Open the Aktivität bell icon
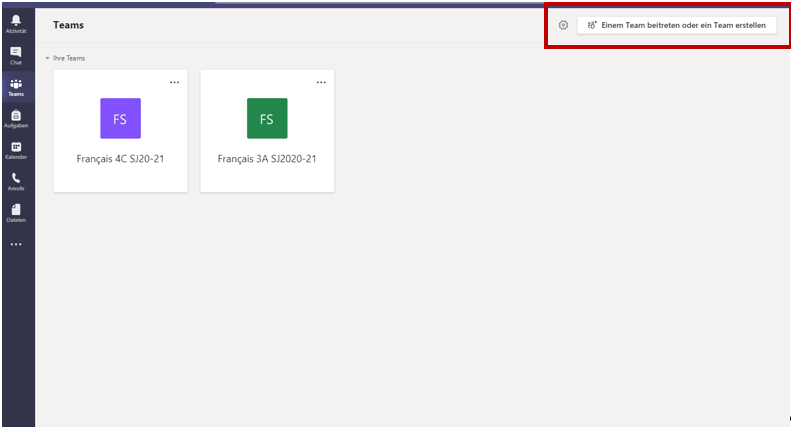 click(16, 23)
